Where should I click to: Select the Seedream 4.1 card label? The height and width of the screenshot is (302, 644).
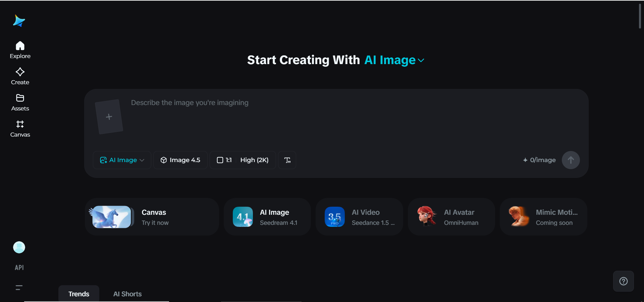point(278,223)
